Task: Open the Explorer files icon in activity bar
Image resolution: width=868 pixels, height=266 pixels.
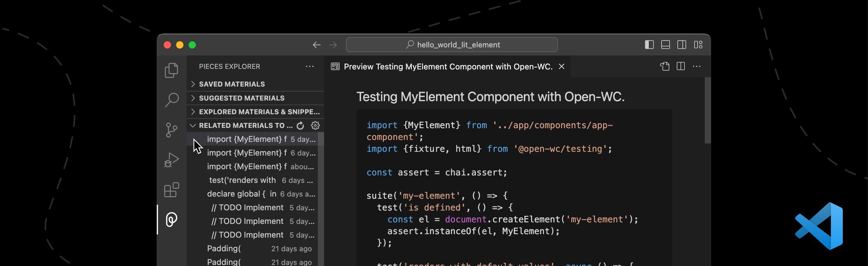Action: coord(171,70)
